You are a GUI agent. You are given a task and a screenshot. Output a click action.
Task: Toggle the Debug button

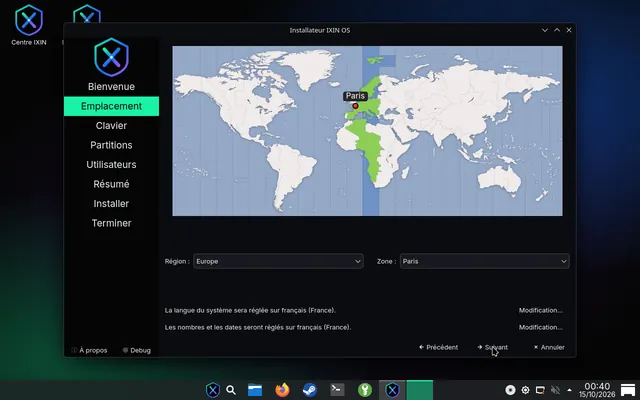point(137,350)
